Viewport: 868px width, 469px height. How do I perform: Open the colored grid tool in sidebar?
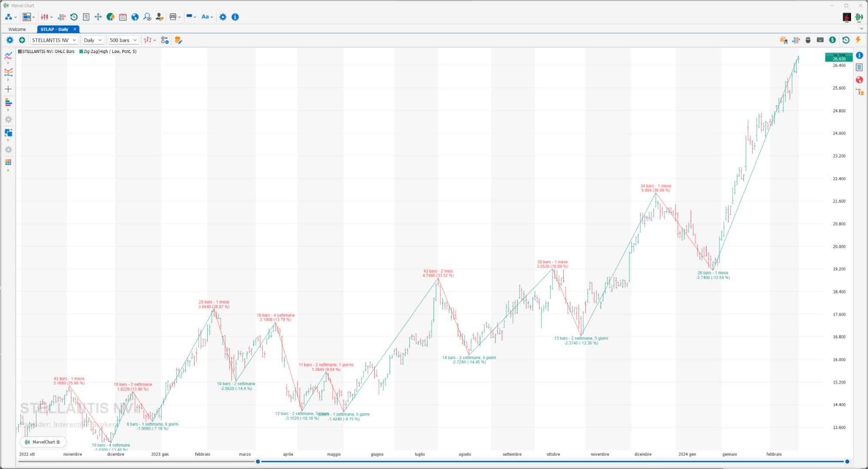(8, 162)
